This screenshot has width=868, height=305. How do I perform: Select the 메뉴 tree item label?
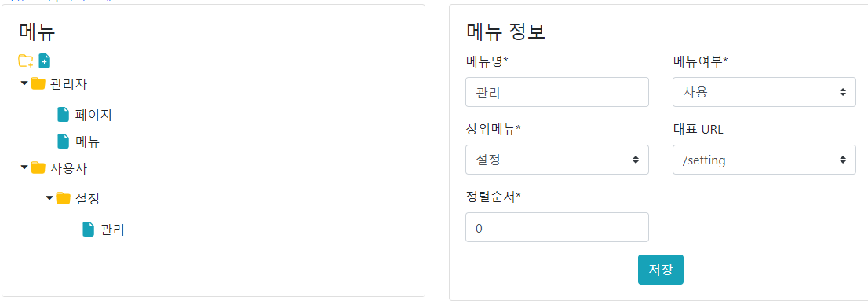coord(87,141)
